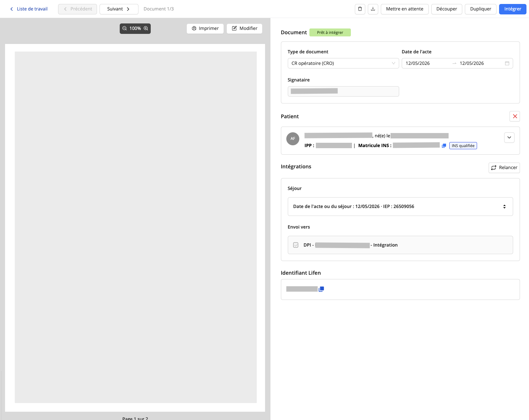529x420 pixels.
Task: Click the document page preview
Action: pyautogui.click(x=136, y=227)
